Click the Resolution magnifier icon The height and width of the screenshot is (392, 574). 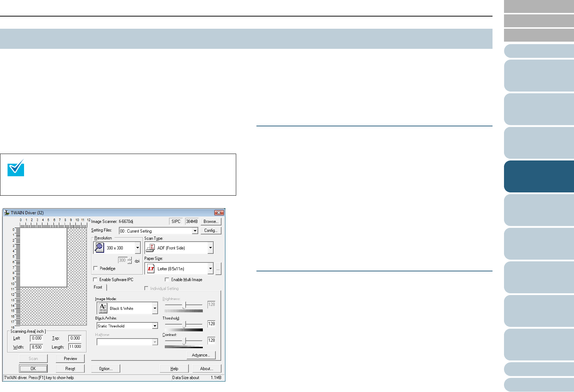point(99,248)
